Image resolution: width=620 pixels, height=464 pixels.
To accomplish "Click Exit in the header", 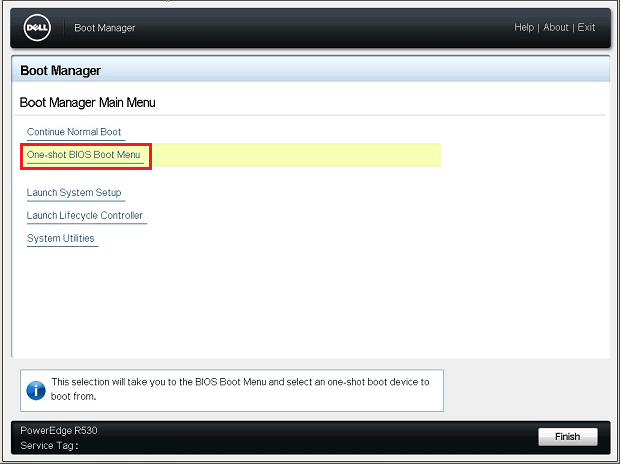I will point(586,27).
